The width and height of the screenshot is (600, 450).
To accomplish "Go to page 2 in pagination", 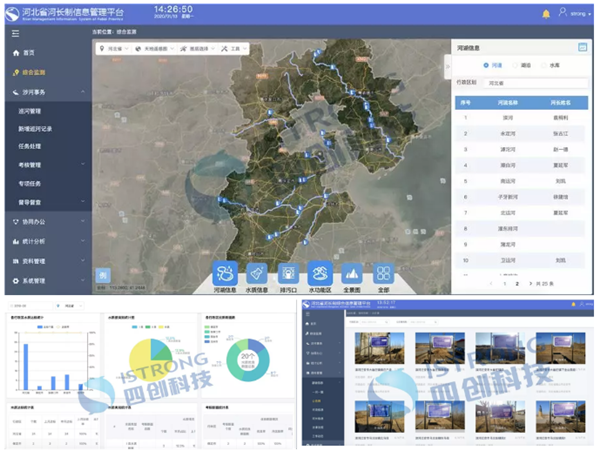I will click(x=516, y=284).
